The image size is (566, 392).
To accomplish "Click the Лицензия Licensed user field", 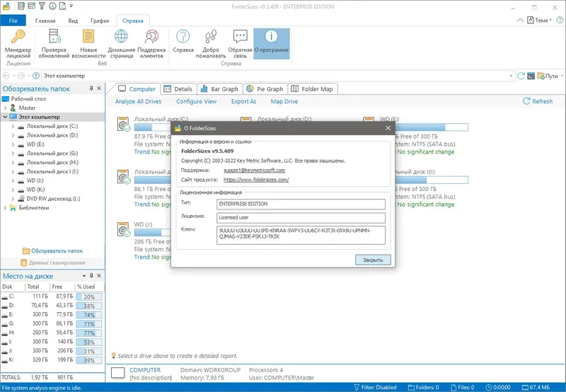I will pos(301,218).
